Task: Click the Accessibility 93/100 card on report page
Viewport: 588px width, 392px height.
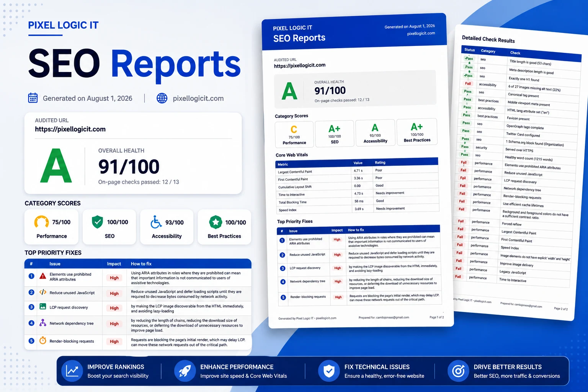Action: coord(375,133)
